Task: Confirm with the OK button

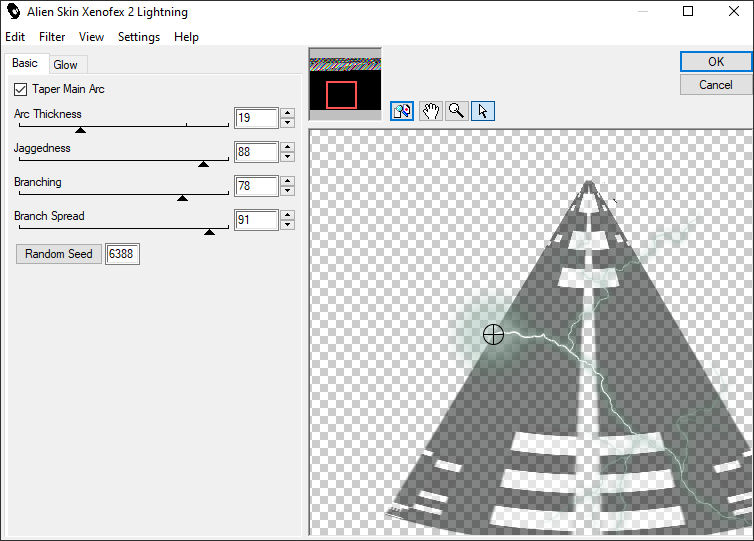Action: pos(716,62)
